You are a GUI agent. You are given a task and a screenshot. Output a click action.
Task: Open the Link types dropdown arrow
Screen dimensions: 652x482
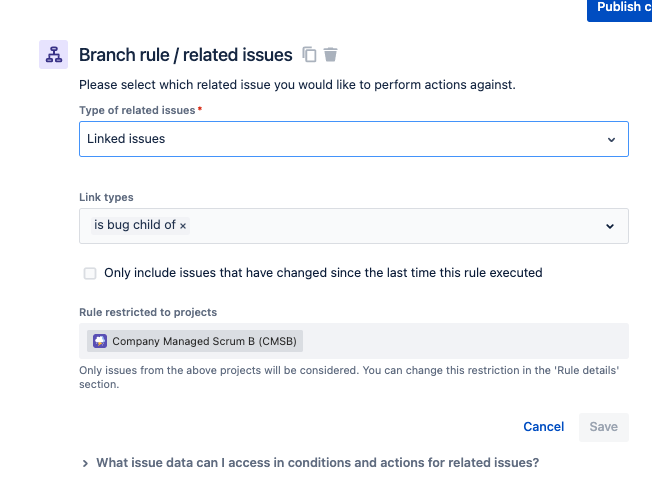point(610,226)
